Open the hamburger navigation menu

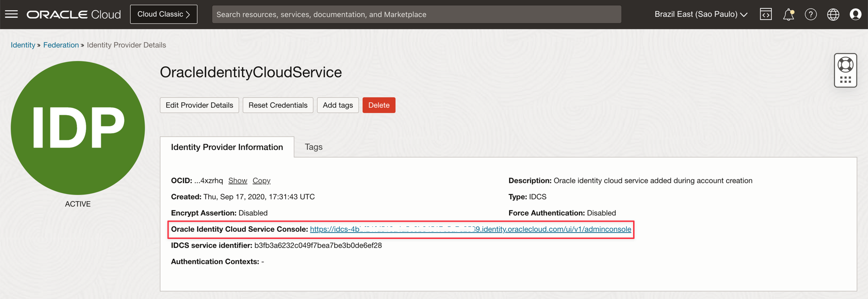click(x=11, y=15)
